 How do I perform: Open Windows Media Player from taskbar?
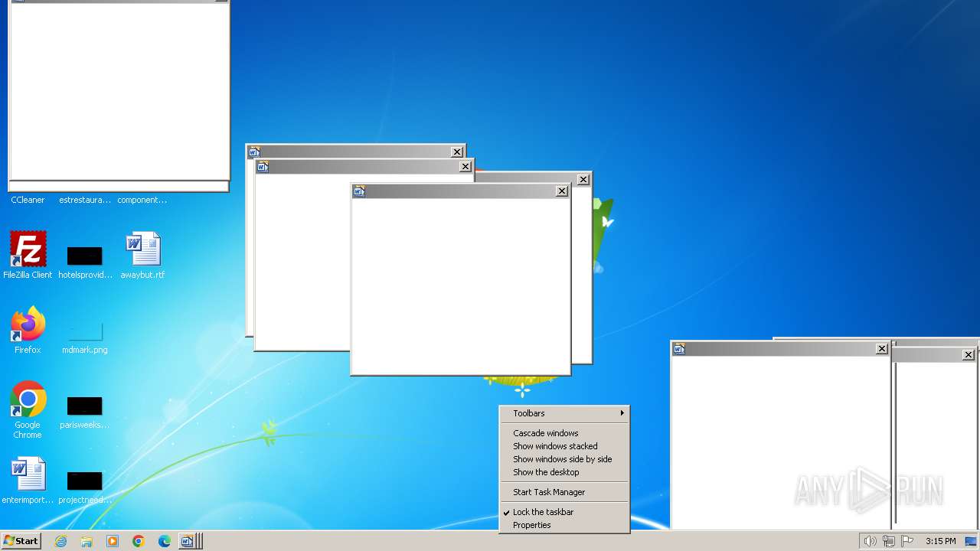pos(113,541)
